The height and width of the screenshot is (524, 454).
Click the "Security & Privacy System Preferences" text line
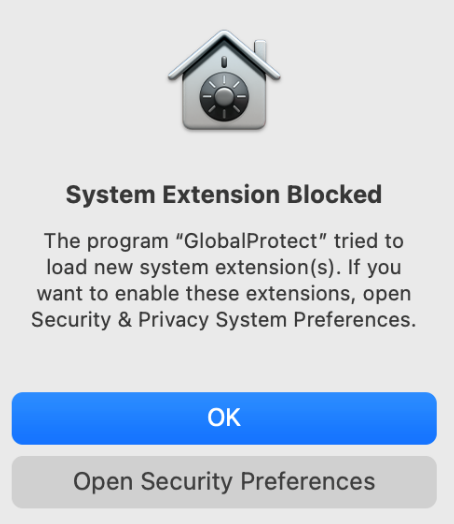(x=224, y=320)
